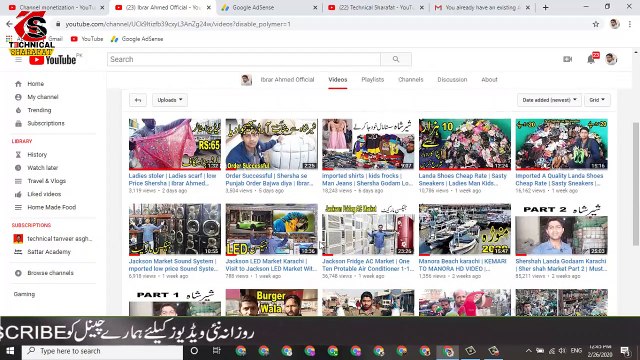Click ENG language indicator in taskbar
The image size is (640, 360).
pyautogui.click(x=576, y=351)
